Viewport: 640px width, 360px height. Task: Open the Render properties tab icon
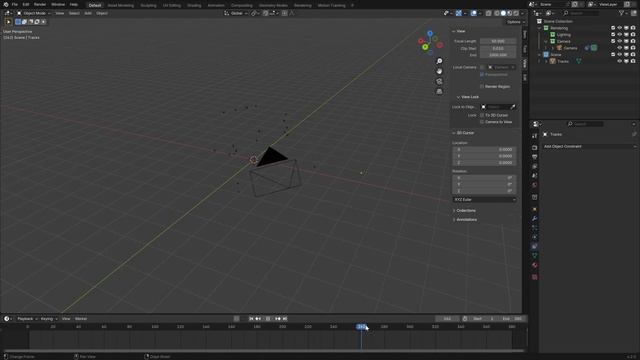[x=534, y=147]
